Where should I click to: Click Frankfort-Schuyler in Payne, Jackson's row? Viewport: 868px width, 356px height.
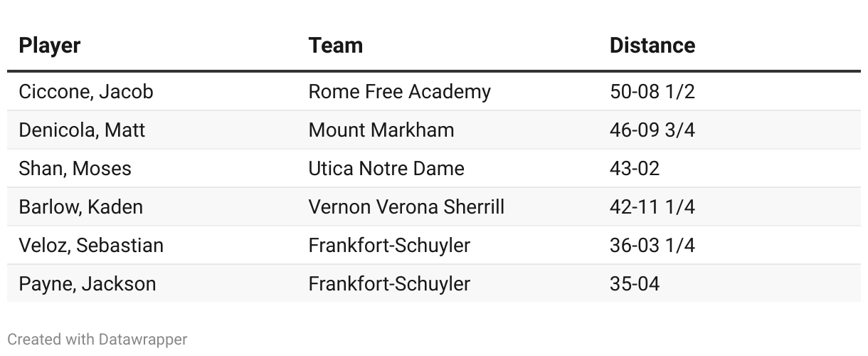[389, 284]
